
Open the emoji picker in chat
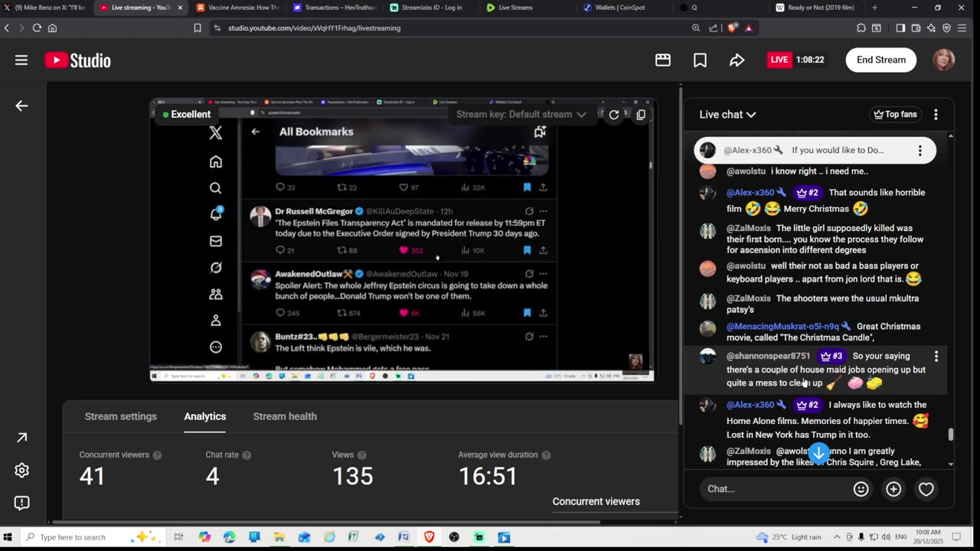click(x=861, y=489)
